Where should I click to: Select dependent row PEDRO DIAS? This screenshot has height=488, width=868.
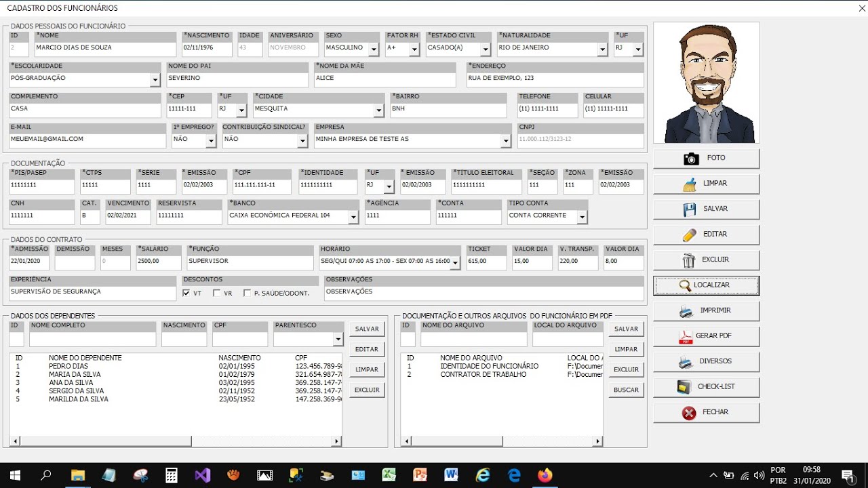point(176,366)
